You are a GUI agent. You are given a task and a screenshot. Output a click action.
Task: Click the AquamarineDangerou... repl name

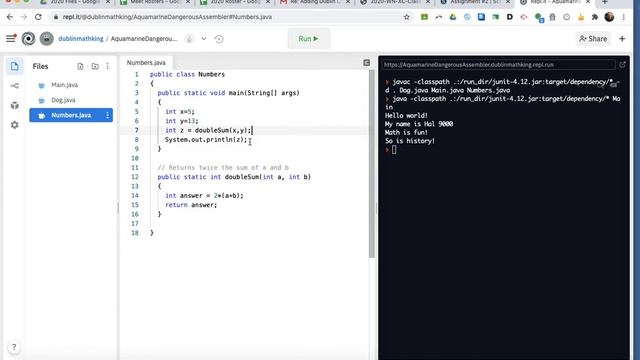pyautogui.click(x=144, y=39)
